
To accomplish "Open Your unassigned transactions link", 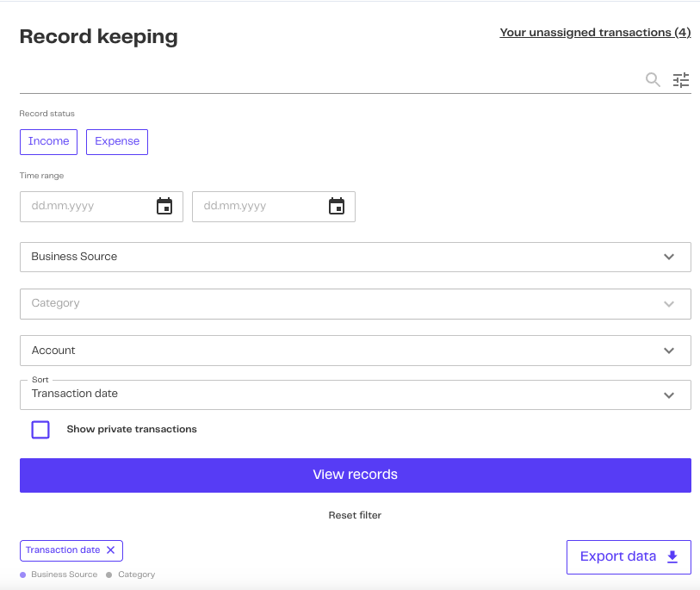I will click(595, 33).
